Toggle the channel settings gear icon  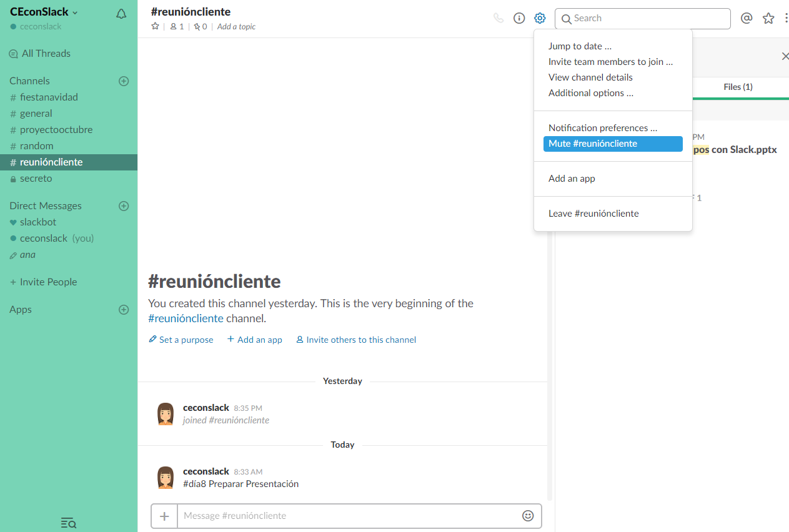[x=540, y=18]
